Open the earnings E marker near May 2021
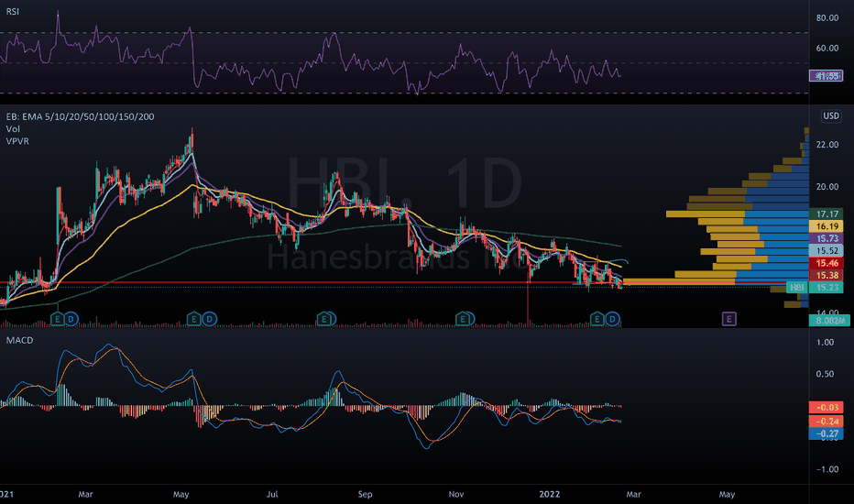The width and height of the screenshot is (854, 504). pyautogui.click(x=194, y=319)
